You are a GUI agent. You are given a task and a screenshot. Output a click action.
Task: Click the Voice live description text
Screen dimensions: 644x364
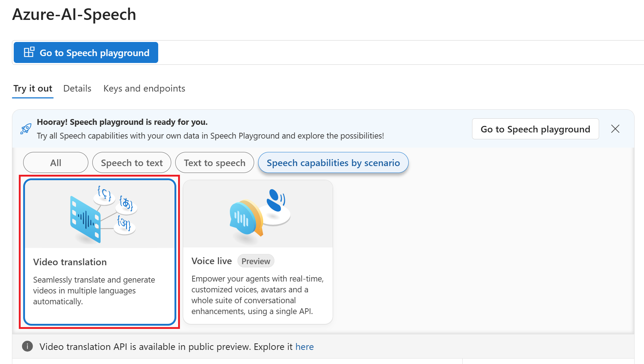257,295
